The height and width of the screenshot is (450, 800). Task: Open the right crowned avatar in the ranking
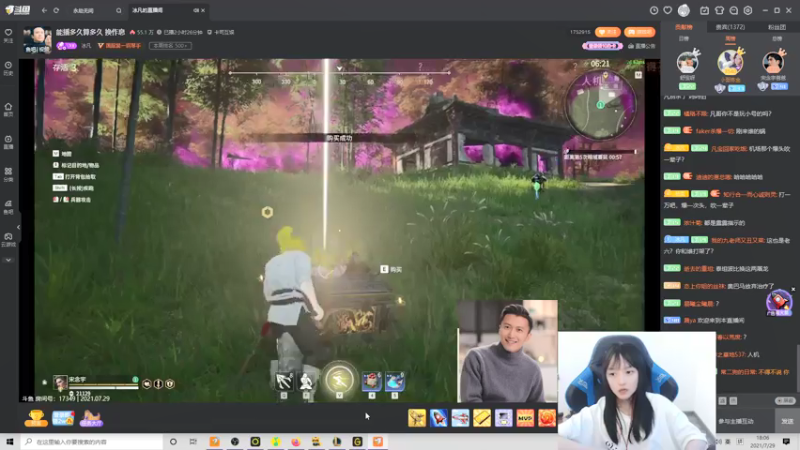click(x=773, y=62)
